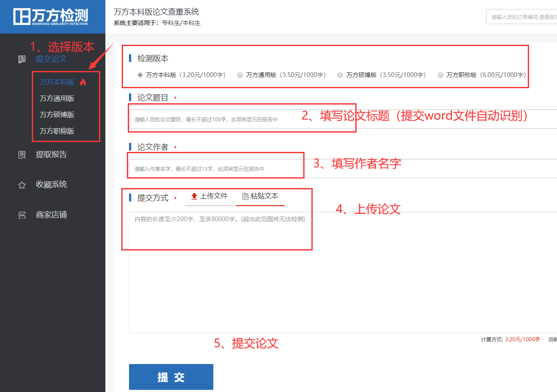
Task: Click the 计费方式 3.20元/1000字 text
Action: tap(511, 340)
